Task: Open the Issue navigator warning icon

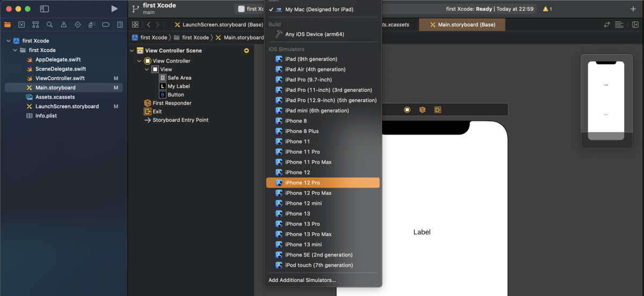Action: tap(63, 25)
